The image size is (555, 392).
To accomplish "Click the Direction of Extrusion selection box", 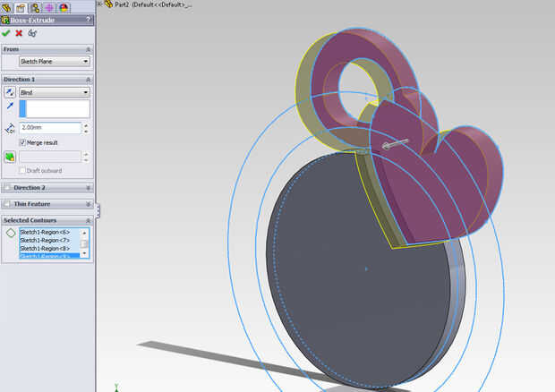I will click(x=54, y=108).
